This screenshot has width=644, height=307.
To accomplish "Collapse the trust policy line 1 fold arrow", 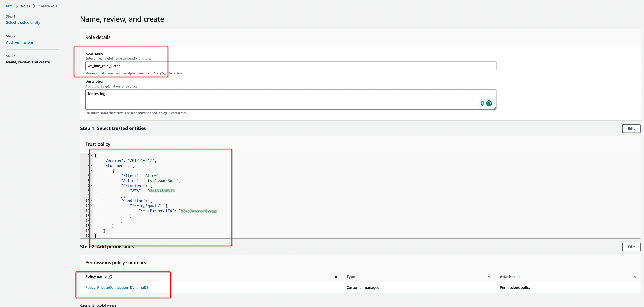I will pos(91,155).
